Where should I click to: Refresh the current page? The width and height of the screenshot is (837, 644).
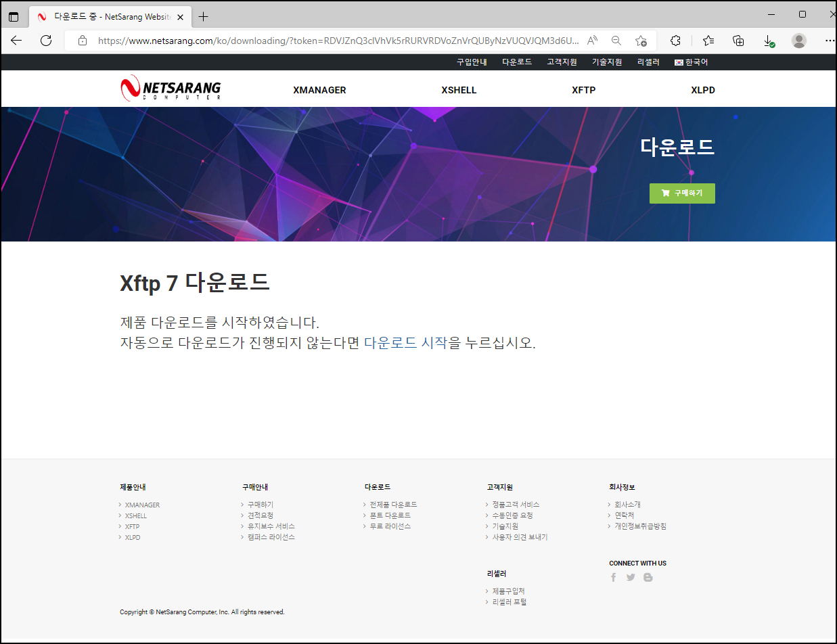[x=46, y=41]
